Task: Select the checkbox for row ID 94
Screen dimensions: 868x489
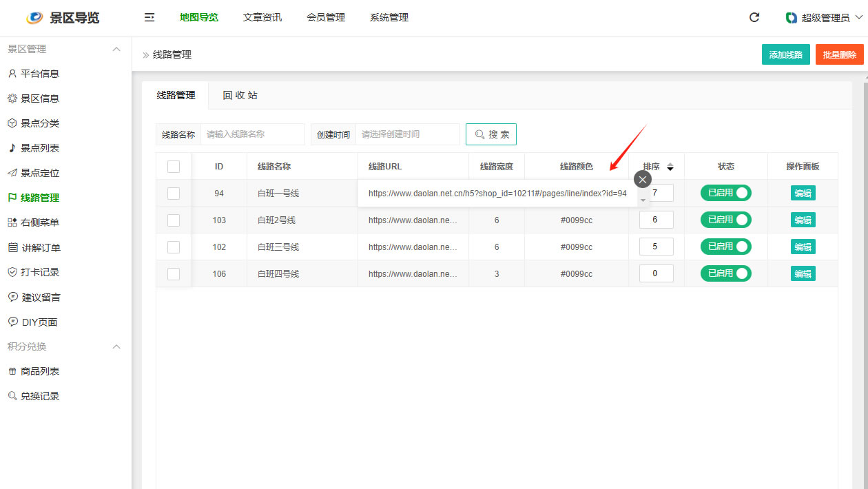Action: click(x=174, y=194)
